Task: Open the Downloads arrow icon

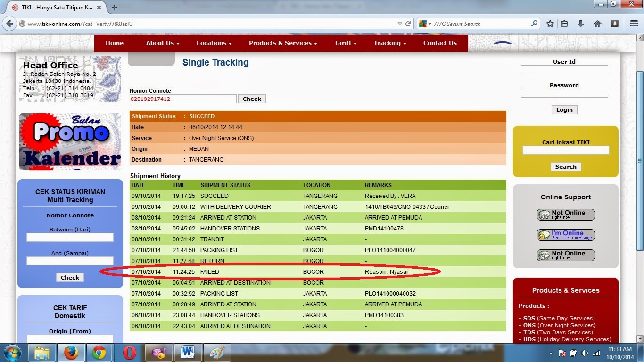Action: [581, 24]
